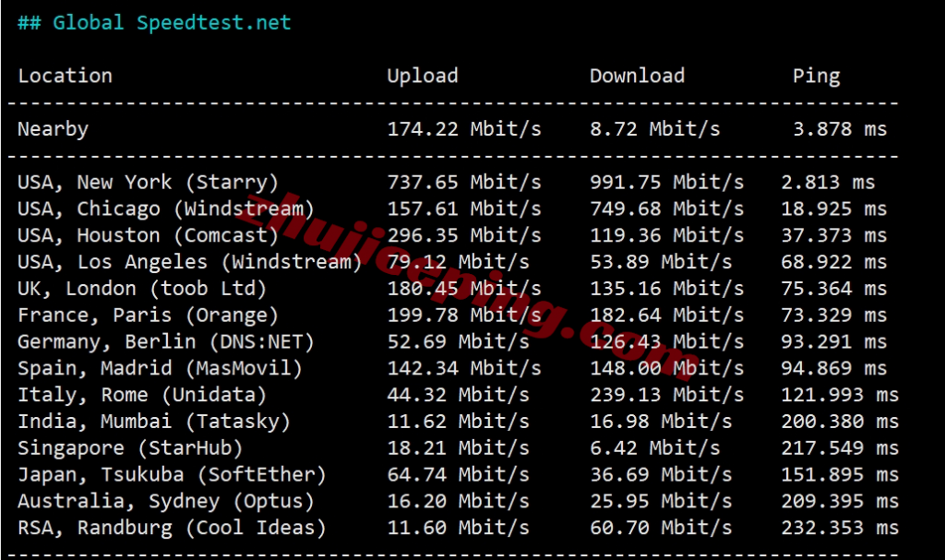Select the Spain, Madrid (MasMovil) entry
Viewport: 945px width, 560px height.
pyautogui.click(x=160, y=369)
